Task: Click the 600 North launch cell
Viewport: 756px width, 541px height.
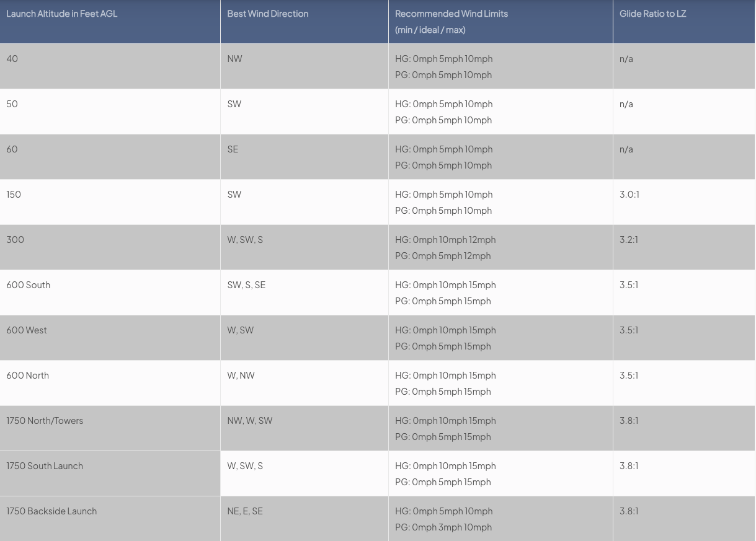Action: pos(110,383)
